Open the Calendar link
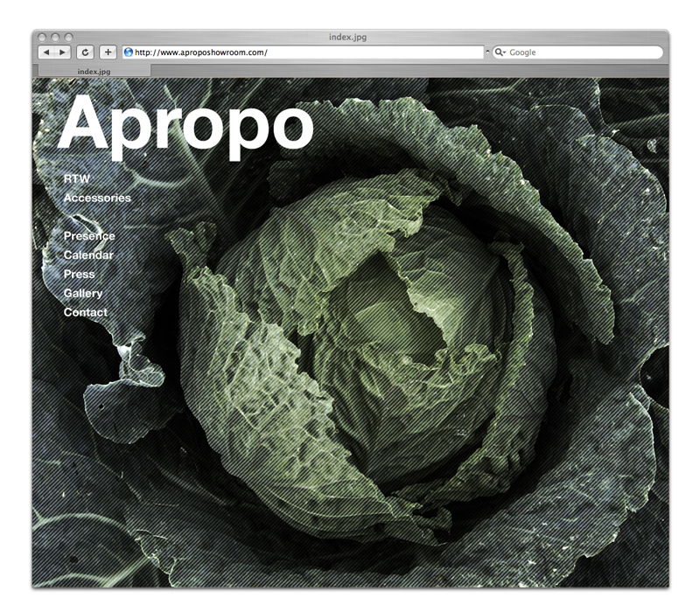The width and height of the screenshot is (700, 612). tap(88, 255)
